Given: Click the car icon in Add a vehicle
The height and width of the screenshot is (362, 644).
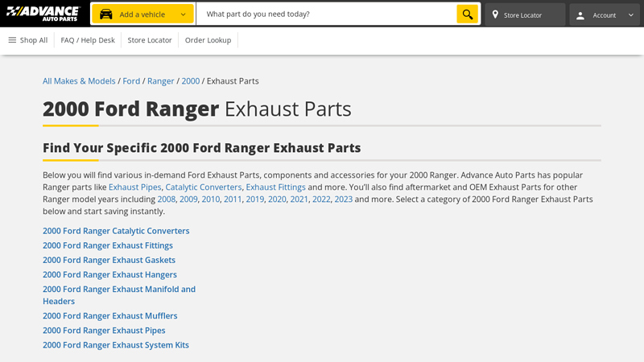Looking at the screenshot, I should [106, 14].
